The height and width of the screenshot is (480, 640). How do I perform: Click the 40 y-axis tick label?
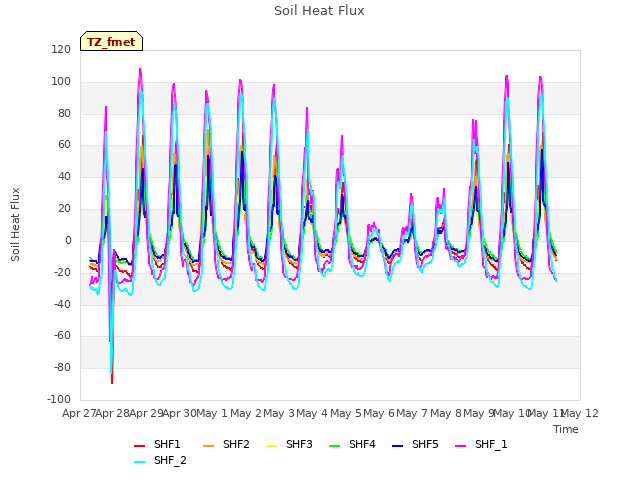tap(64, 176)
